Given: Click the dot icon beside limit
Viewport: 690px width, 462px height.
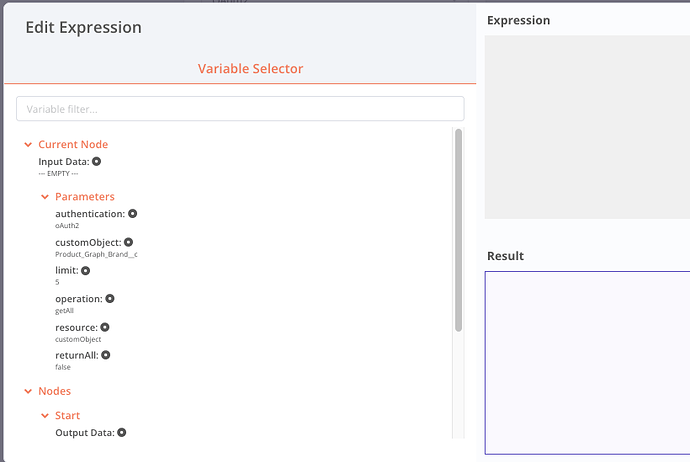Looking at the screenshot, I should point(86,270).
